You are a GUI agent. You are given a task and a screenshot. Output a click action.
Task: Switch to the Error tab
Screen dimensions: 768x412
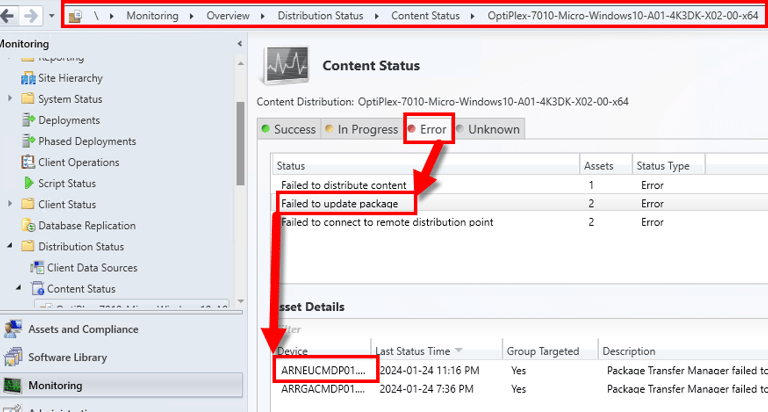click(x=429, y=129)
